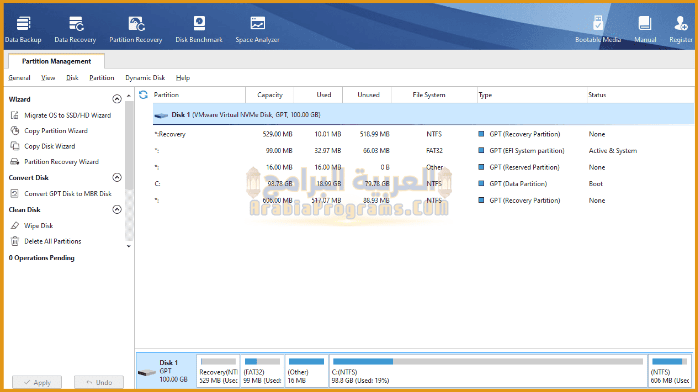Sort by File System column header
The image size is (698, 392).
coord(429,95)
